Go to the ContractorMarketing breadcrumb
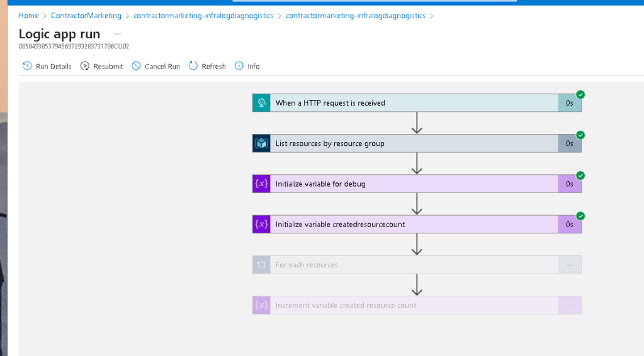 [x=86, y=16]
